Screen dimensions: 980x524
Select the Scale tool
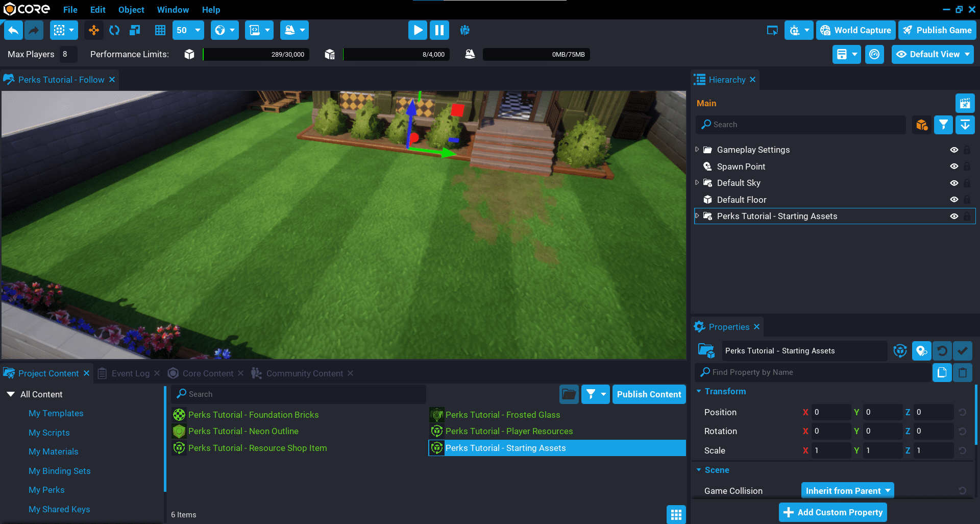coord(135,30)
